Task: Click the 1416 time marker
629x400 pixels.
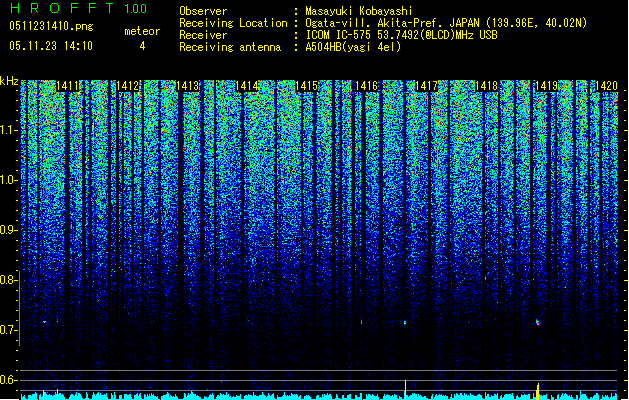Action: (367, 86)
